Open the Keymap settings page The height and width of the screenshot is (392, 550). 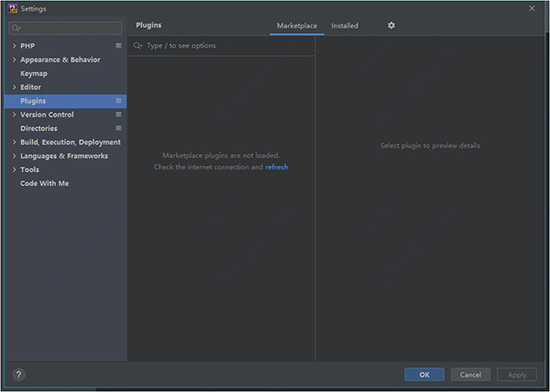(34, 73)
